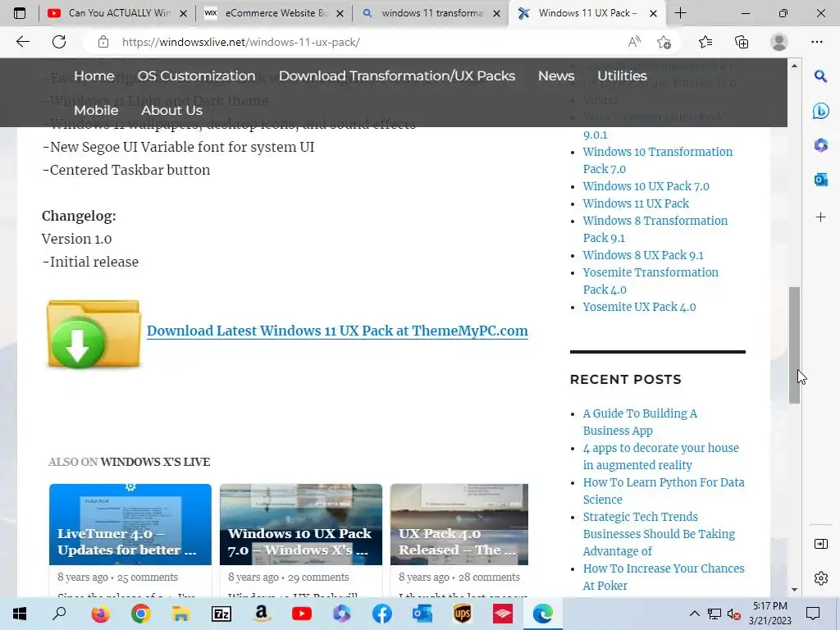Open Yosemite Transformation Pack 4.0 link

click(x=651, y=281)
